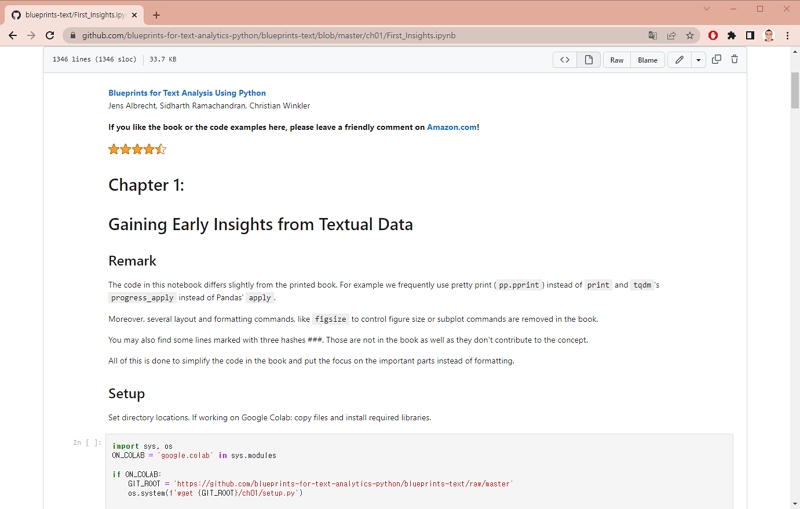Translate this page icon
Image resolution: width=800 pixels, height=509 pixels.
click(653, 35)
